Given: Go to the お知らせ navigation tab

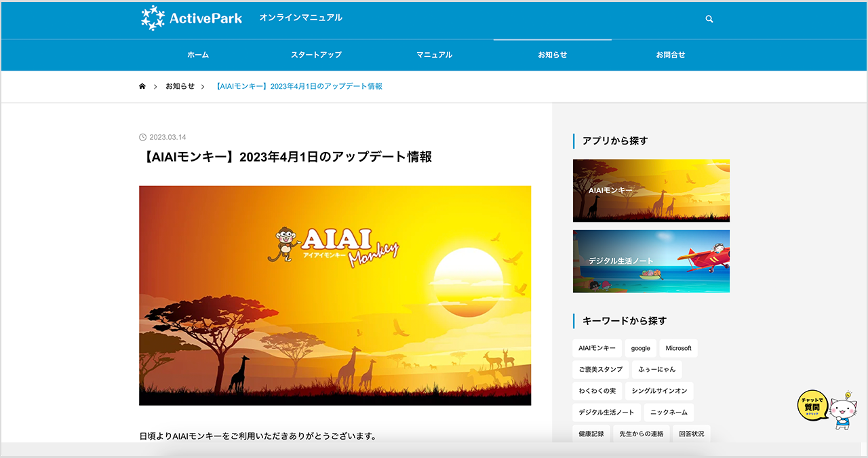Looking at the screenshot, I should coord(552,55).
